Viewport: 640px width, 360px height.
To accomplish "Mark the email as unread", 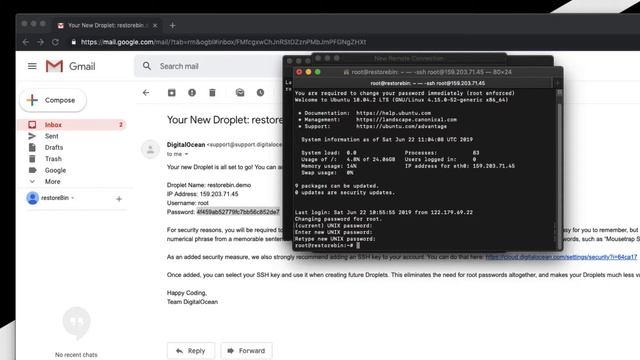I will pos(240,93).
